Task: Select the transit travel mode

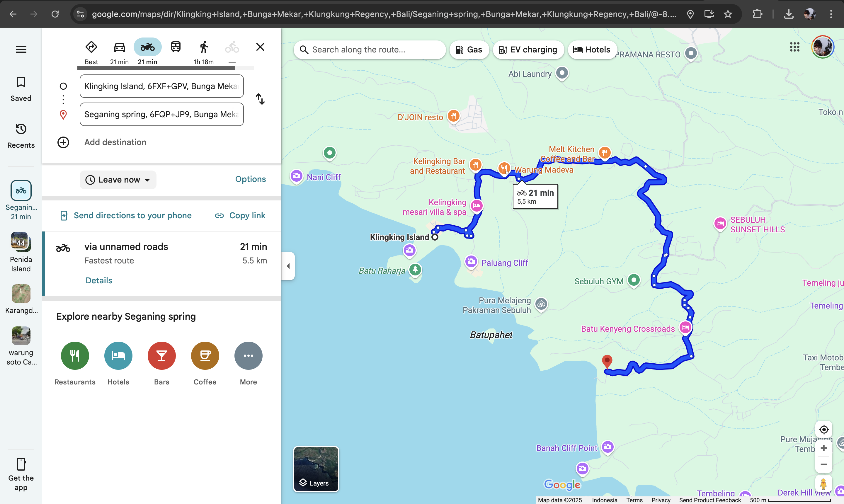Action: tap(176, 47)
